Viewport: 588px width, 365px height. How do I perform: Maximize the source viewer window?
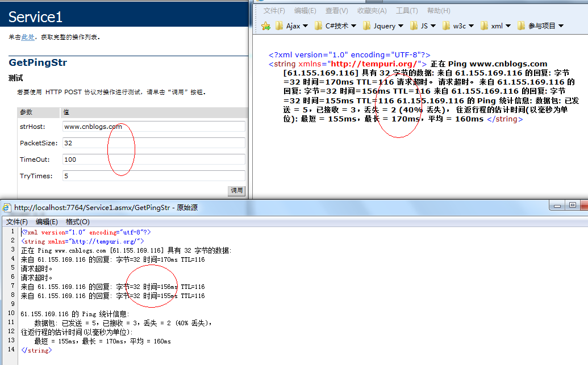572,205
